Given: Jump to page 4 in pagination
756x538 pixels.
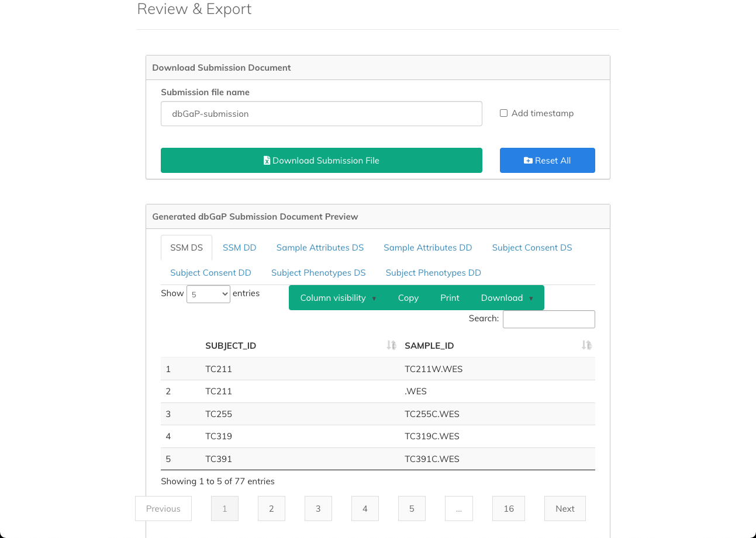Looking at the screenshot, I should point(365,509).
